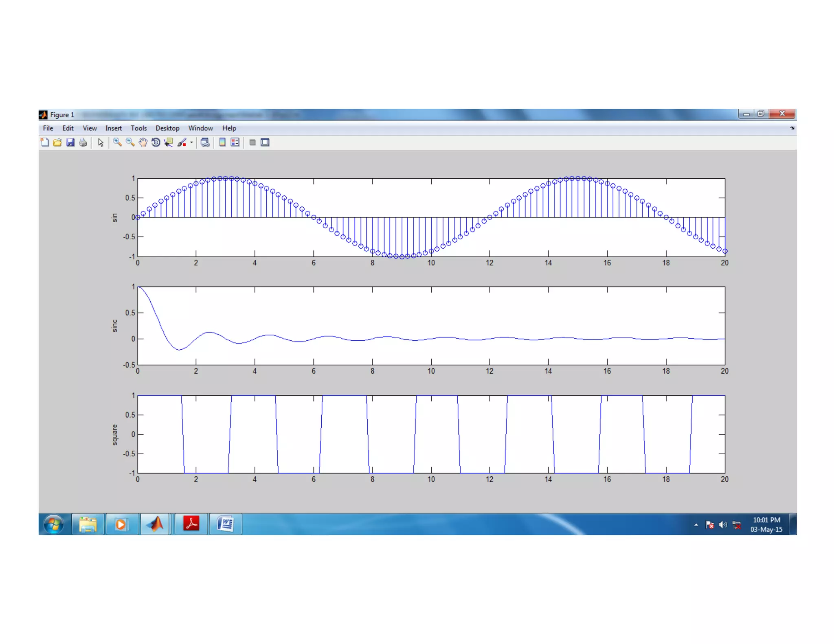
Task: Show plot tools and dock figure
Action: 265,142
